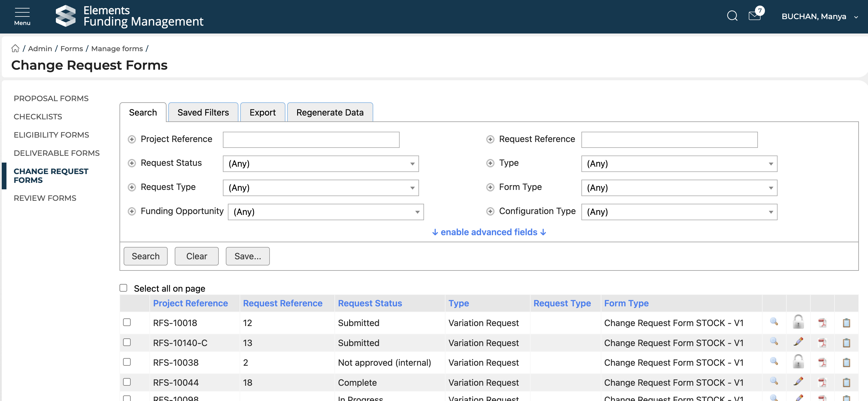Check the RFS-10140-C row checkbox
This screenshot has width=868, height=401.
[127, 342]
